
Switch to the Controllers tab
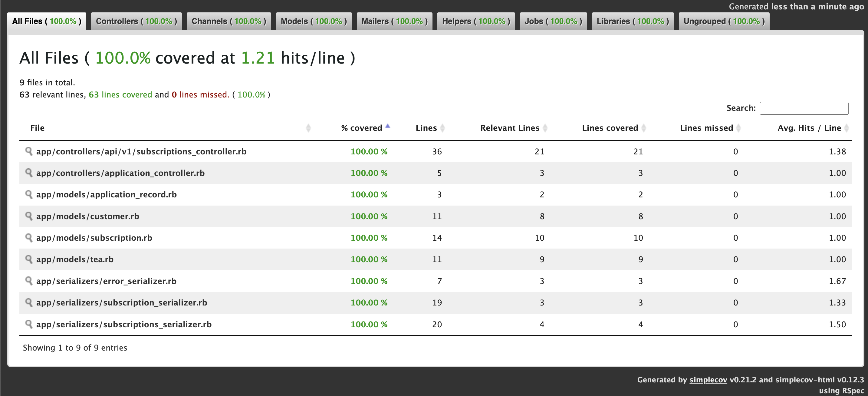tap(136, 21)
